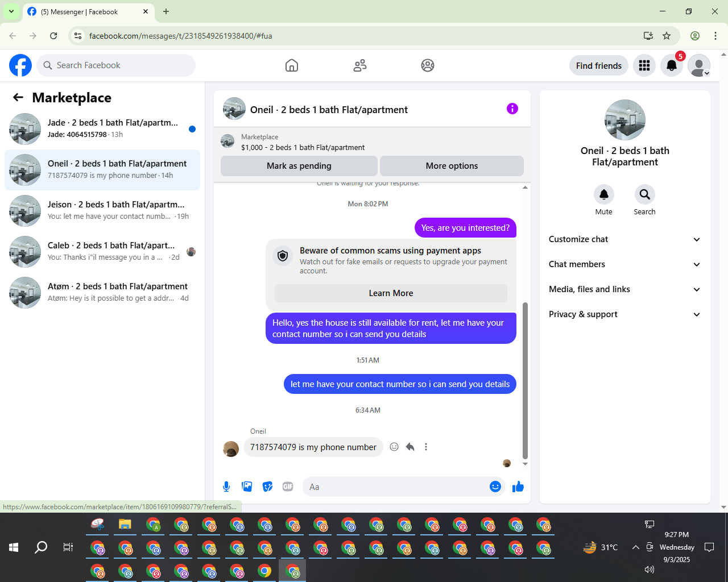Open the account profile avatar menu
The height and width of the screenshot is (582, 728).
[699, 65]
